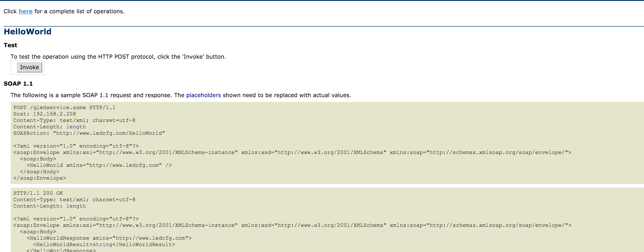Click the Invoke instruction sentence
The width and height of the screenshot is (644, 252).
pyautogui.click(x=118, y=57)
